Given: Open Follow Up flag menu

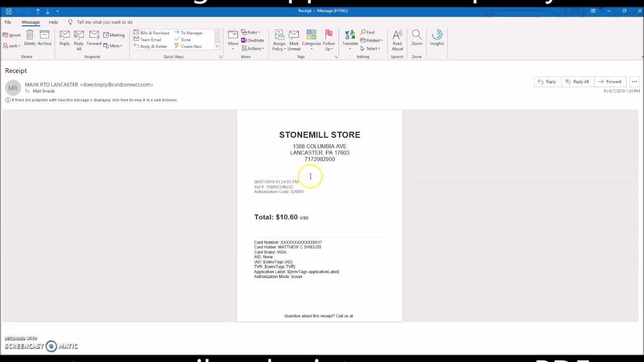Looking at the screenshot, I should [329, 40].
